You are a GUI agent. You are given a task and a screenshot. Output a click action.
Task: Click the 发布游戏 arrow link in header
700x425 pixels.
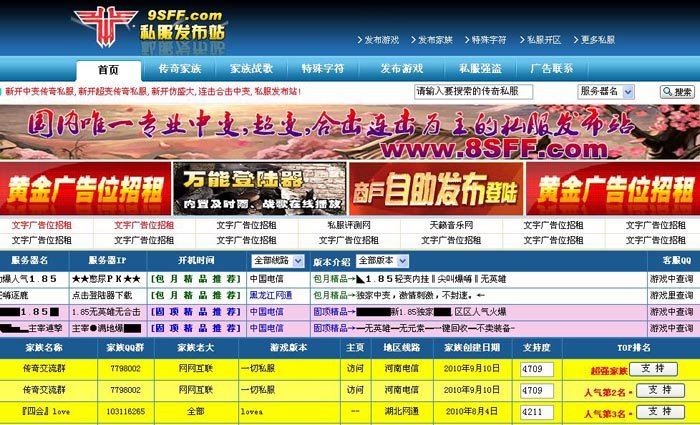click(377, 40)
